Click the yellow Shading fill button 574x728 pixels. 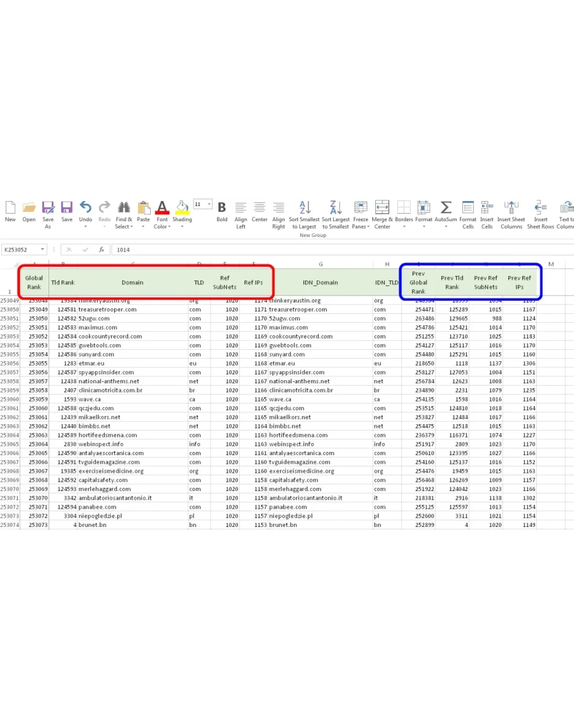[x=182, y=207]
